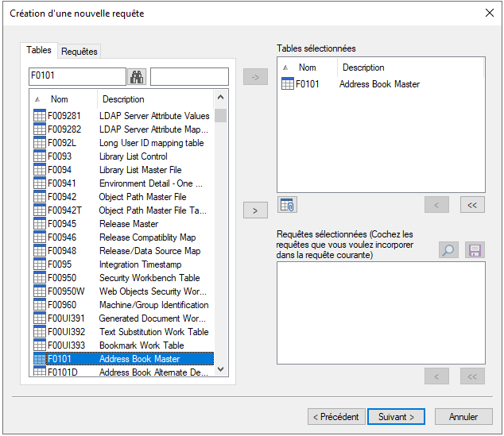Select F0095 Integration Timestamp row

pos(123,264)
